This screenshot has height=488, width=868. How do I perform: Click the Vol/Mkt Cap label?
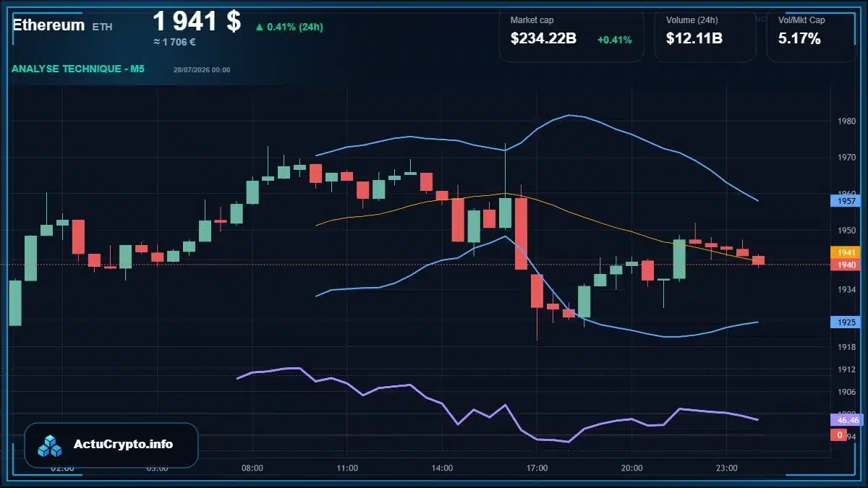tap(801, 20)
